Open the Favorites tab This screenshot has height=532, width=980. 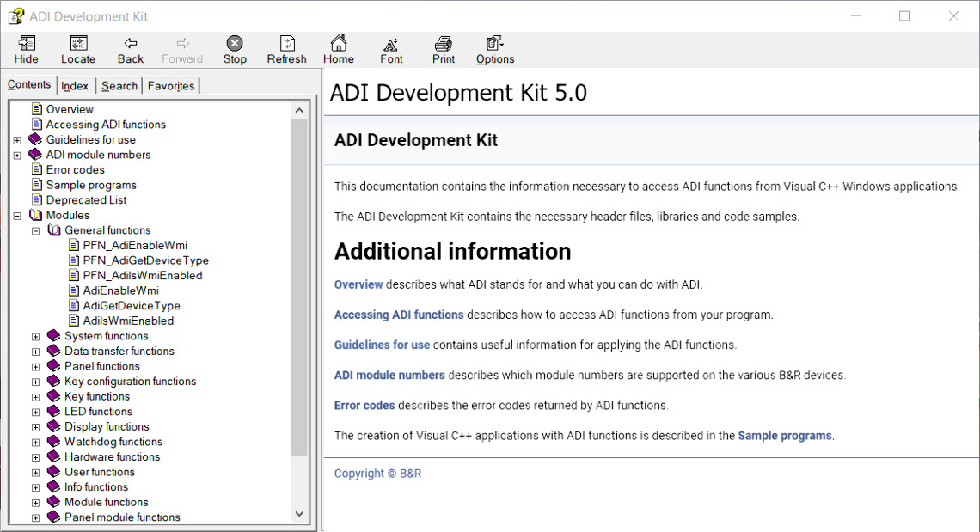pyautogui.click(x=171, y=86)
